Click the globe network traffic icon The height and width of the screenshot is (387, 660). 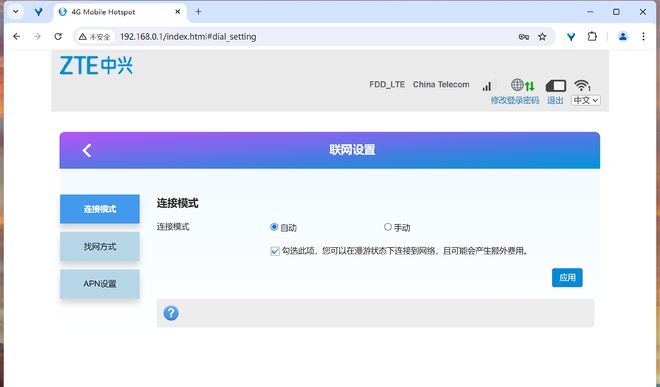pos(523,85)
